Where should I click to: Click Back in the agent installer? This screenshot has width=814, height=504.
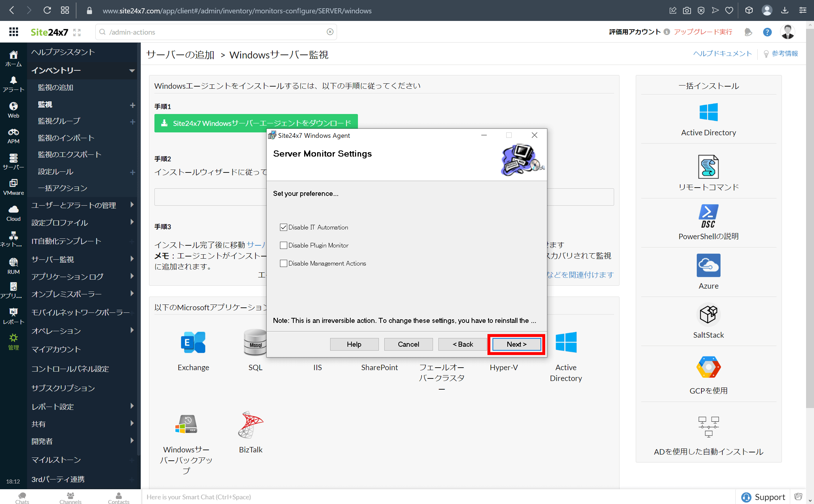coord(463,344)
